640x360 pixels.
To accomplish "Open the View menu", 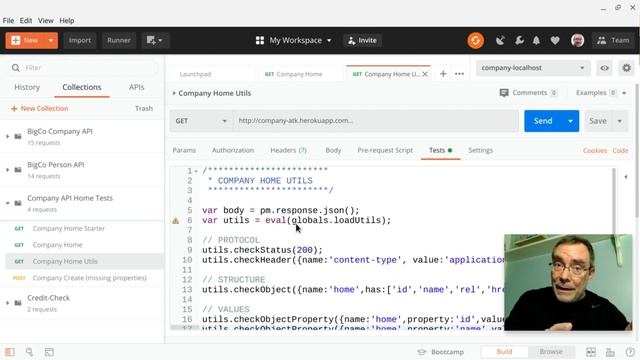I will pyautogui.click(x=46, y=20).
